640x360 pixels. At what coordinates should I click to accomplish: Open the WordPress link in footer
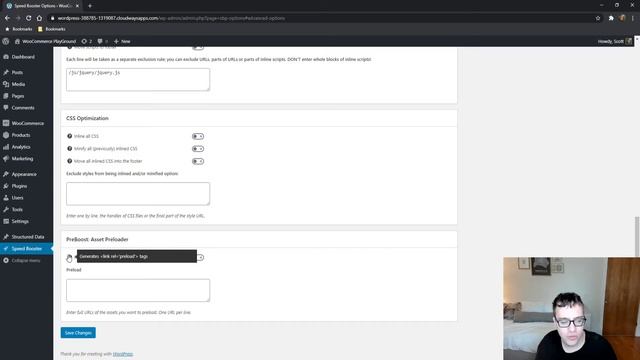[x=123, y=354]
